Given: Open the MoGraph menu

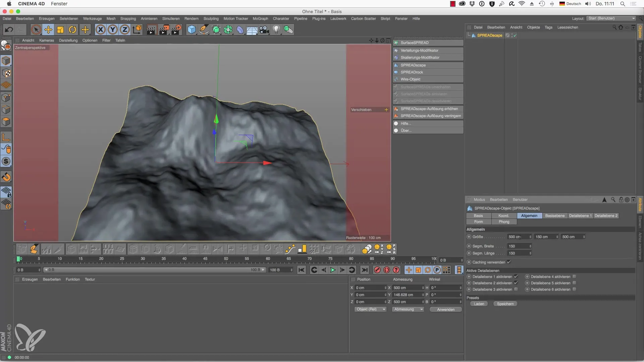Looking at the screenshot, I should point(260,18).
